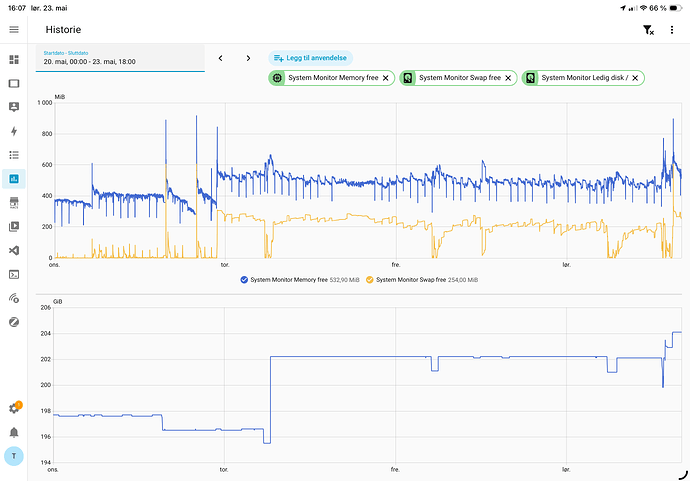Remove System Monitor Memory free chip
This screenshot has height=481, width=690.
click(385, 78)
